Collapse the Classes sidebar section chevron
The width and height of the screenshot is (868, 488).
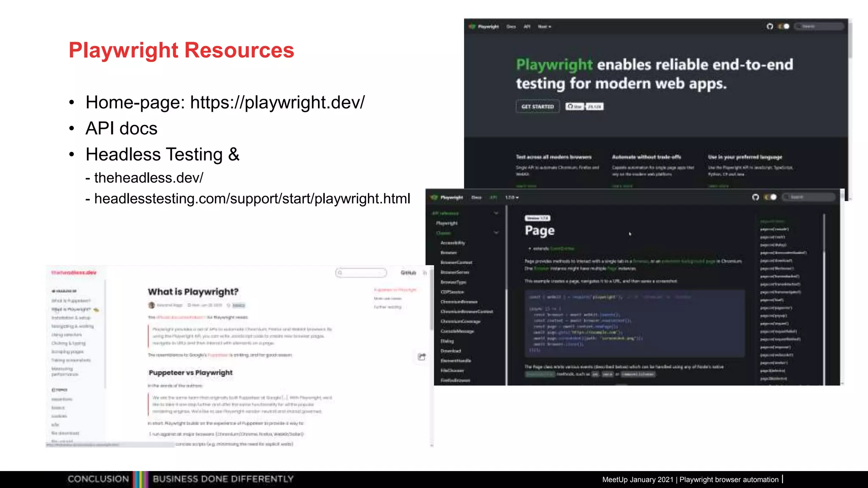tap(496, 233)
